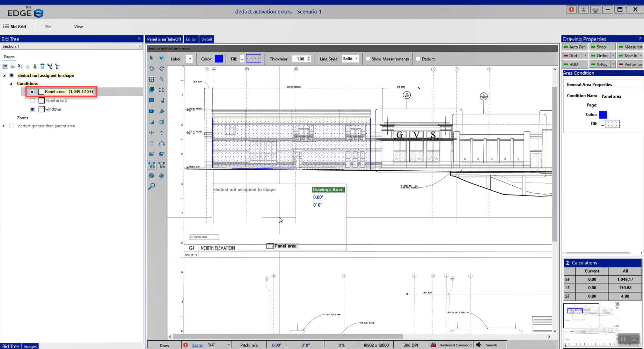Open the File menu
The width and height of the screenshot is (644, 349).
tap(48, 27)
